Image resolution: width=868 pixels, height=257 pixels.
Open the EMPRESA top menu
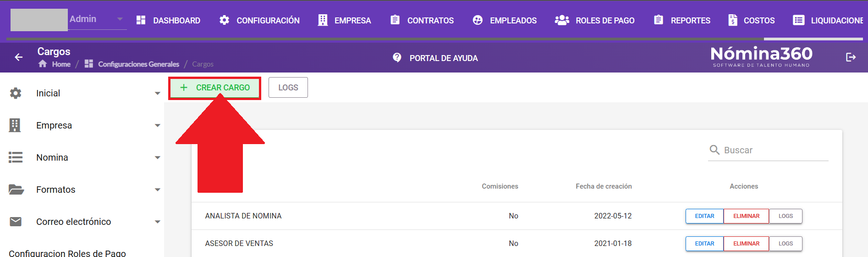point(345,21)
